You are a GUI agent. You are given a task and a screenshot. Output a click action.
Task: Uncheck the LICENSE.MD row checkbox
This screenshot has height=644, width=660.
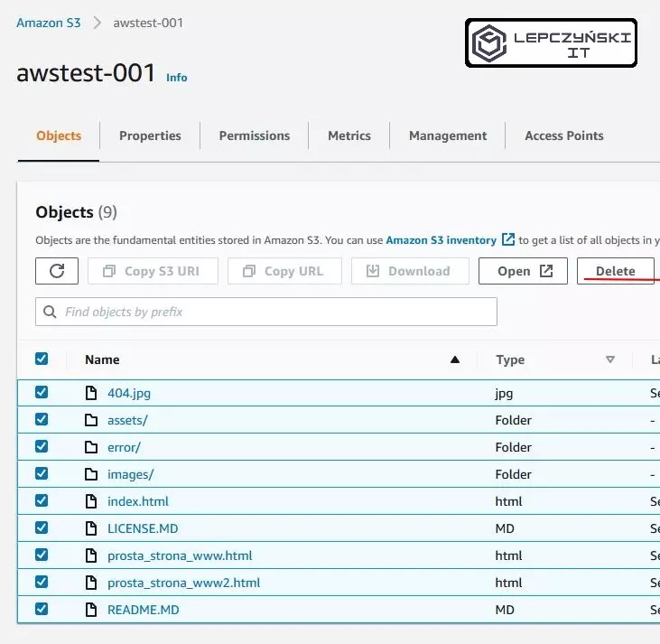click(42, 527)
